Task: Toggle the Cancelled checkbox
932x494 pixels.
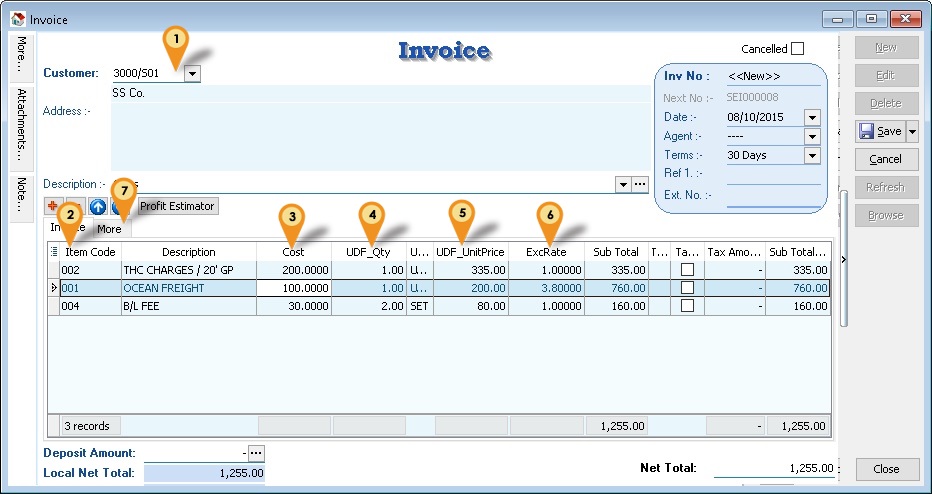Action: (x=797, y=49)
